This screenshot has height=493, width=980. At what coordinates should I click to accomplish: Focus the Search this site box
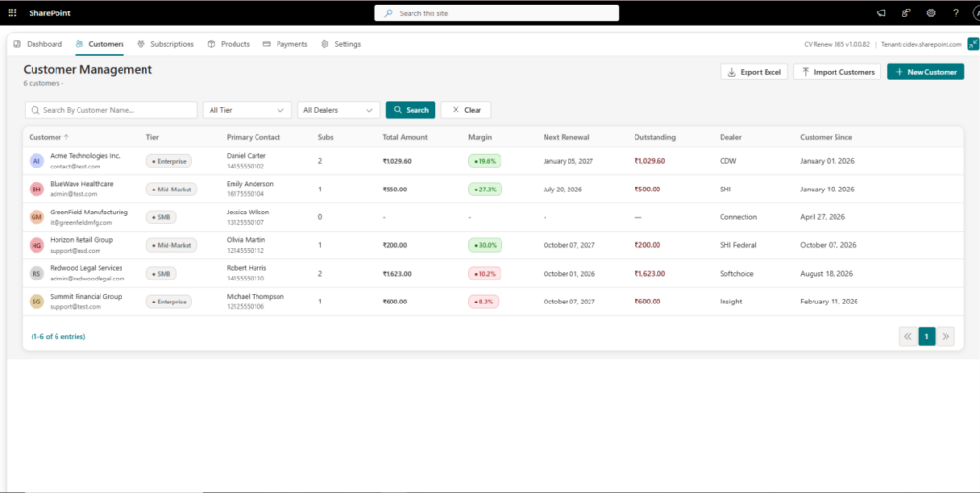click(497, 13)
